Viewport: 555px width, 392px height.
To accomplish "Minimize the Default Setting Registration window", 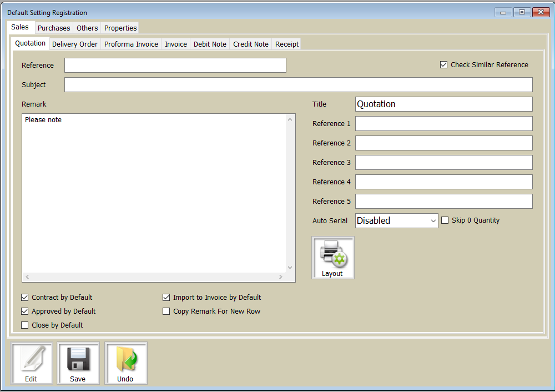I will tap(503, 12).
